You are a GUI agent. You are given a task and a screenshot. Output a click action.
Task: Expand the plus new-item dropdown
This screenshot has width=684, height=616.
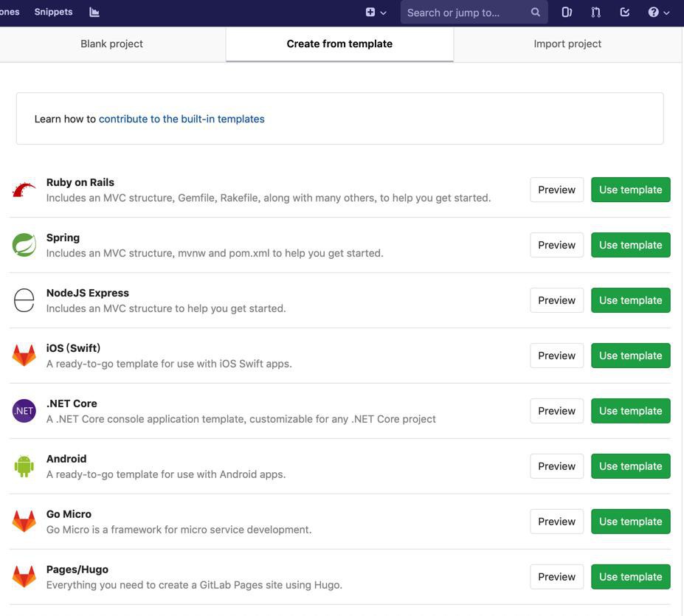[x=376, y=13]
